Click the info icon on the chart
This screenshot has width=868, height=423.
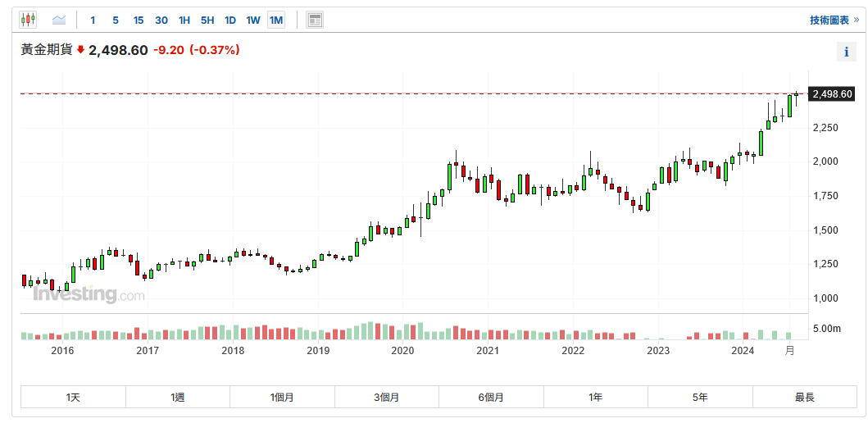click(847, 52)
